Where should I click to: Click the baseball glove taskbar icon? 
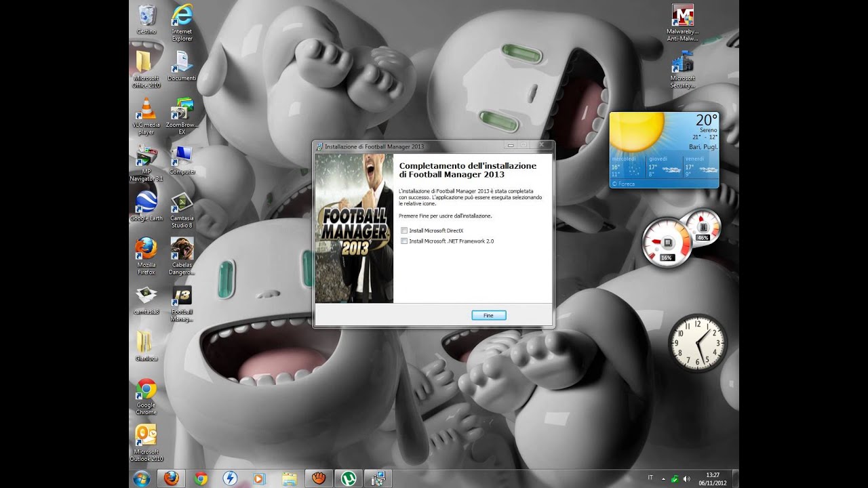point(319,479)
